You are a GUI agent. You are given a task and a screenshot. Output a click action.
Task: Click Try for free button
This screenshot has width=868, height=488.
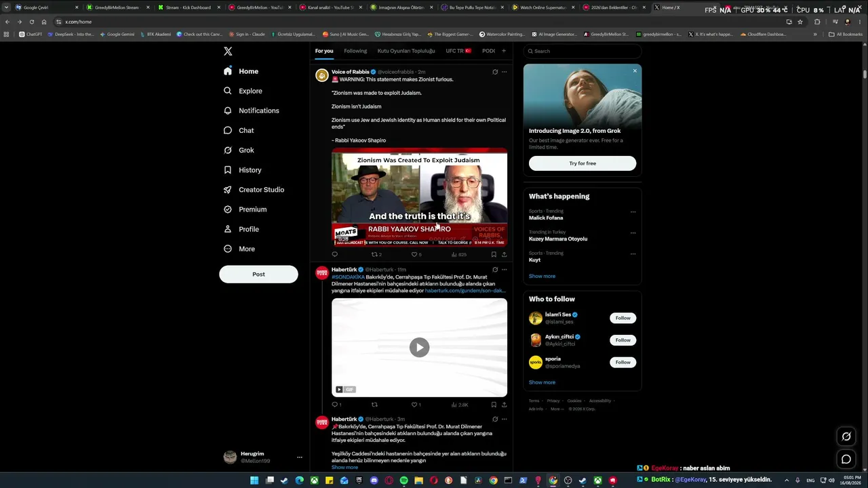coord(583,163)
